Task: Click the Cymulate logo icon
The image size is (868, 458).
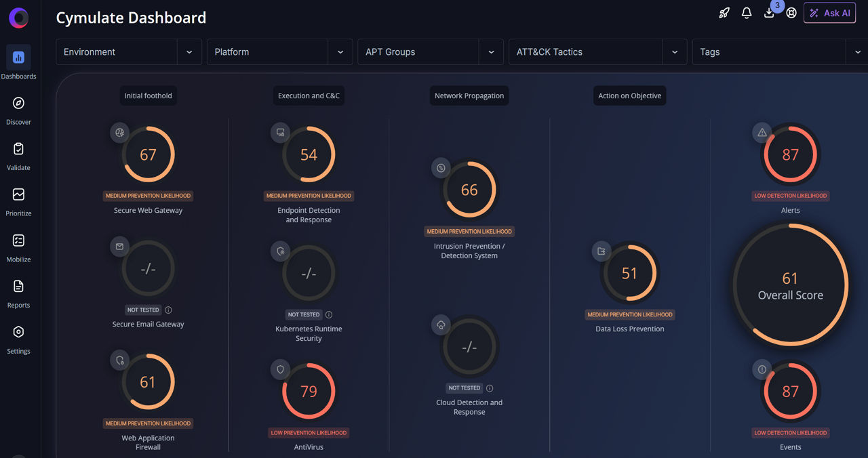Action: 18,18
